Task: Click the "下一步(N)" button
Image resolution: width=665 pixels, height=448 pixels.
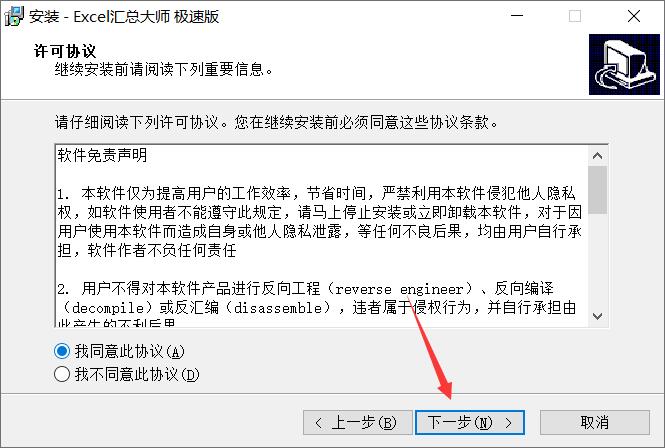Action: tap(470, 422)
